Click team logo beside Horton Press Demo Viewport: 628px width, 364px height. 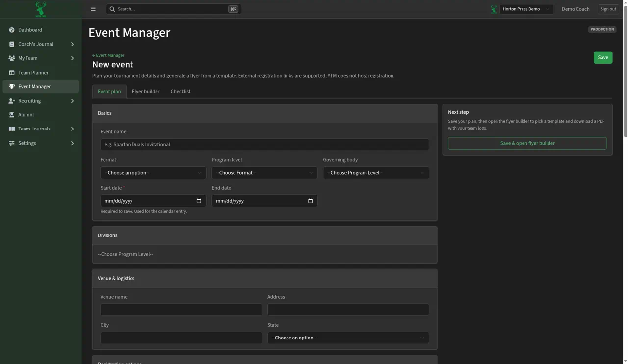click(494, 9)
